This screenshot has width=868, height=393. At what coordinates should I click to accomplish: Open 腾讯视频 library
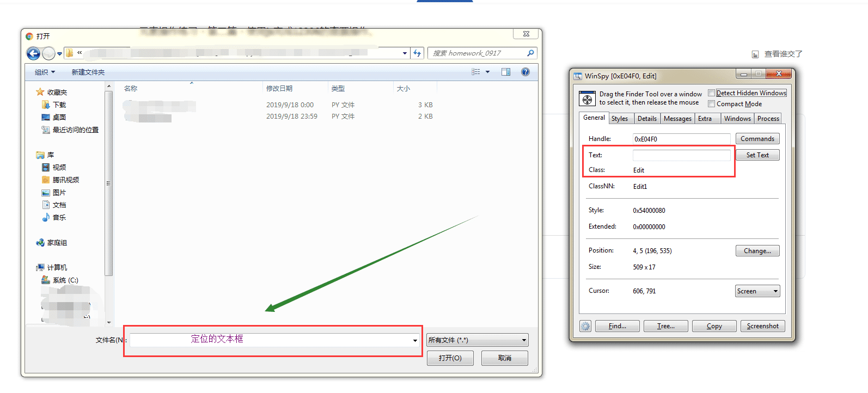click(60, 180)
